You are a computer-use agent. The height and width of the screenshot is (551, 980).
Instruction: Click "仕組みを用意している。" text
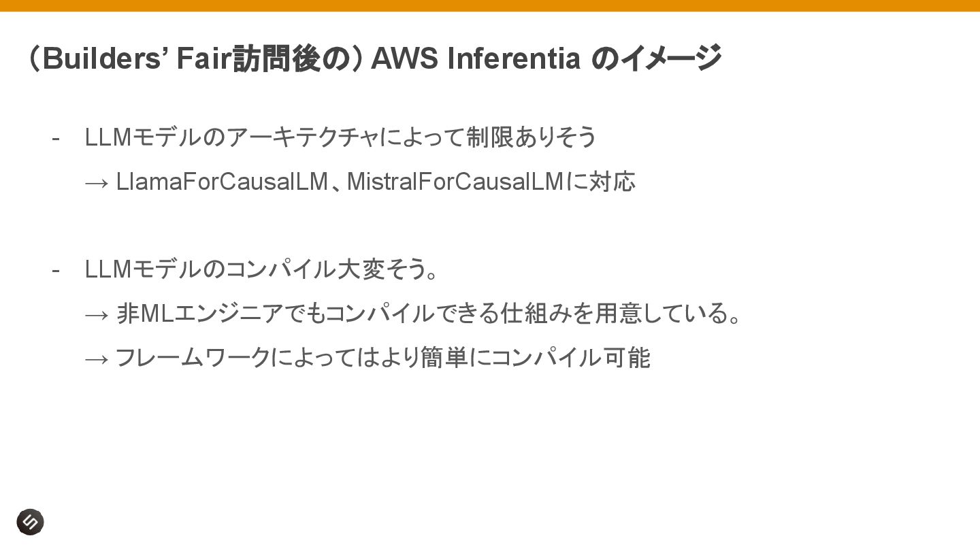[x=621, y=314]
